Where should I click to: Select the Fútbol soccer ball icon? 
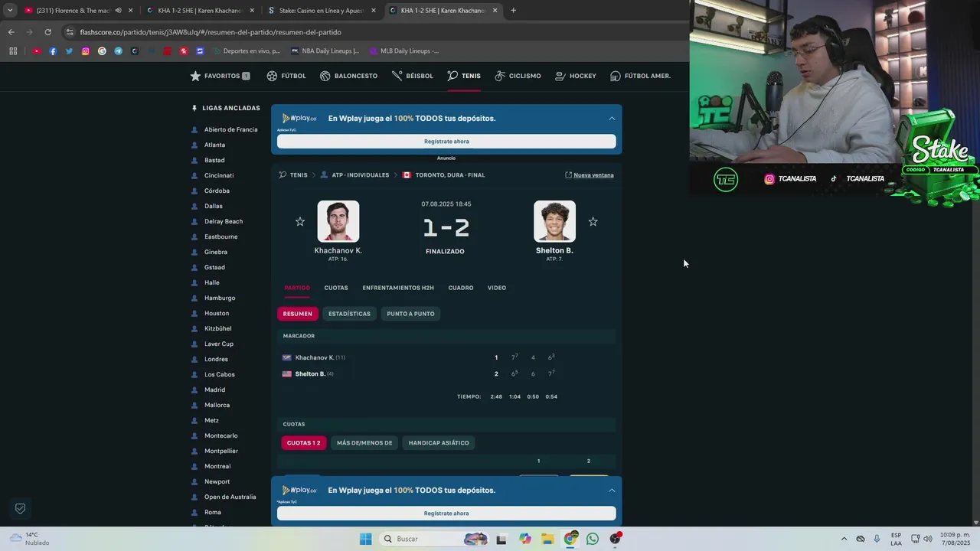pos(272,76)
